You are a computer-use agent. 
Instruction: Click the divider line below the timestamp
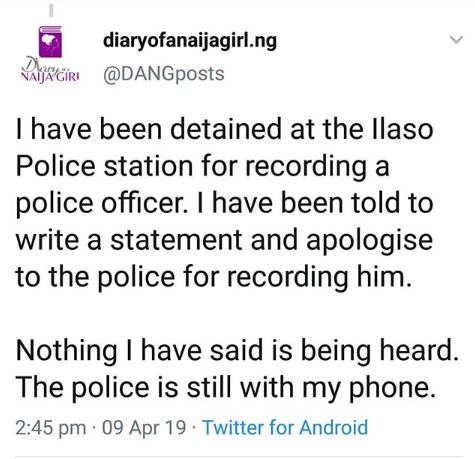[x=239, y=456]
